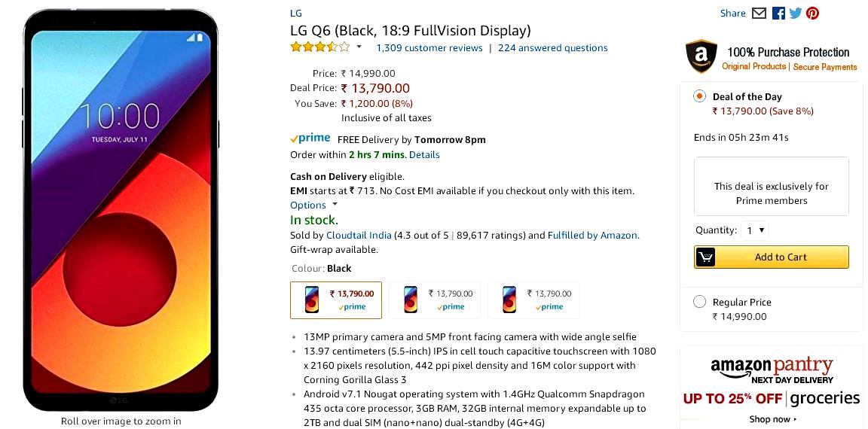The height and width of the screenshot is (429, 868).
Task: Choose the second colour variant swatch
Action: [x=435, y=300]
